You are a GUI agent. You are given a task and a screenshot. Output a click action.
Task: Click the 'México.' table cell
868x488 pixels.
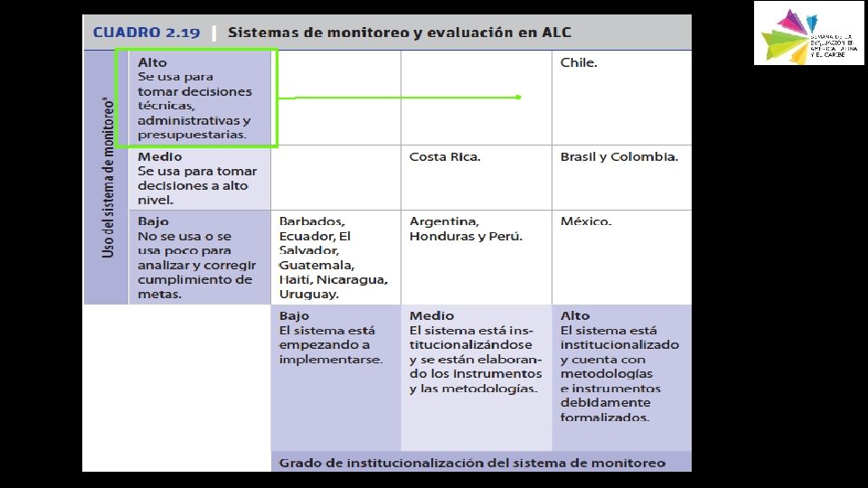coord(622,258)
